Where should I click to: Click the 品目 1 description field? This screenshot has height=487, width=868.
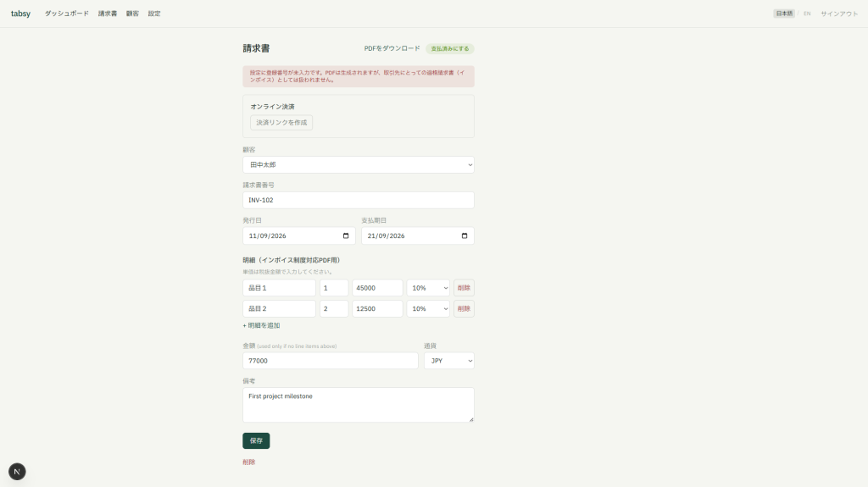point(279,288)
